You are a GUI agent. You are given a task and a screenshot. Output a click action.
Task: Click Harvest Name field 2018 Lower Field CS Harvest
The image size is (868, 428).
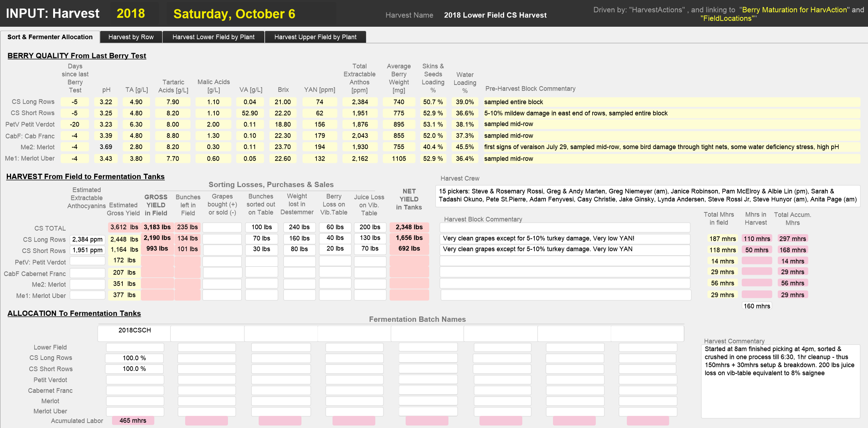[495, 15]
